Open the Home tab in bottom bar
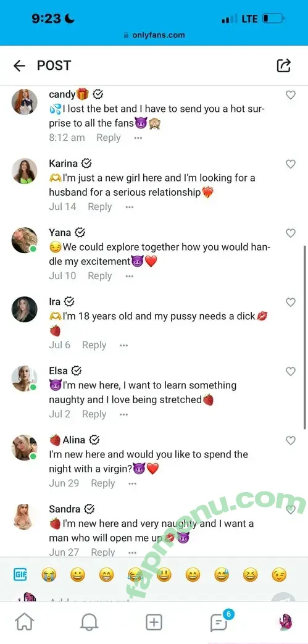Image resolution: width=308 pixels, height=644 pixels. click(x=24, y=622)
